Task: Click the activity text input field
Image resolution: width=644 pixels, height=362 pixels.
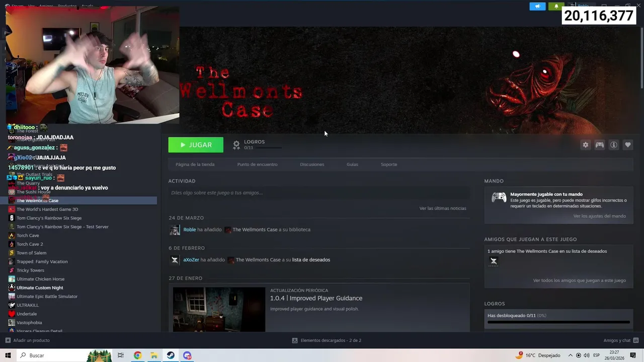Action: click(319, 193)
